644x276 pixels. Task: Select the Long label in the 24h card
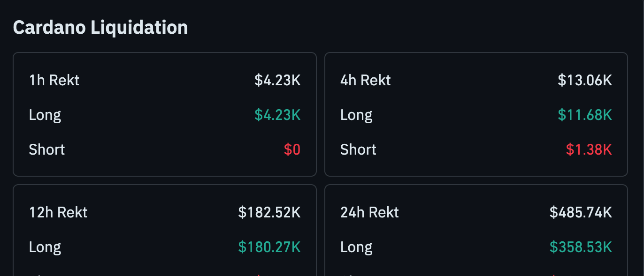[x=356, y=247]
